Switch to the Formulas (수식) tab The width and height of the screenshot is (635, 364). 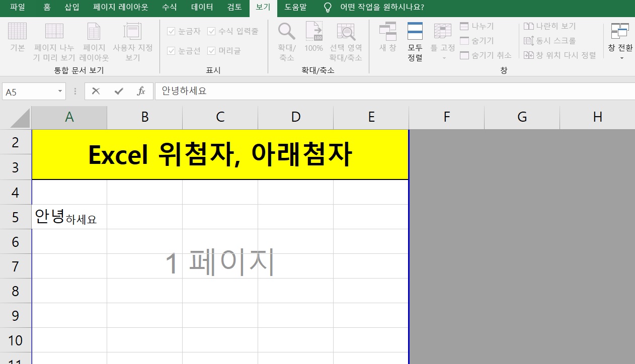[x=169, y=8]
